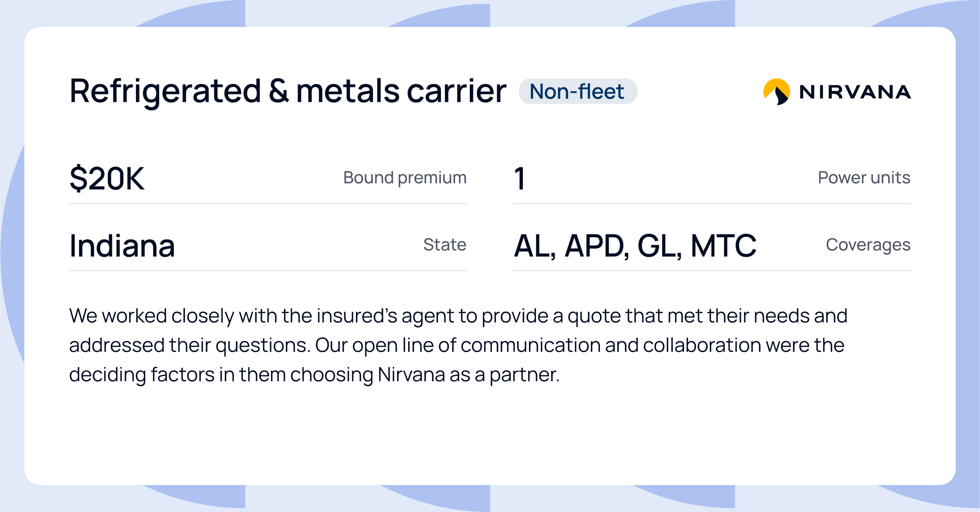Select the Non-fleet badge
The image size is (980, 512).
pyautogui.click(x=577, y=91)
